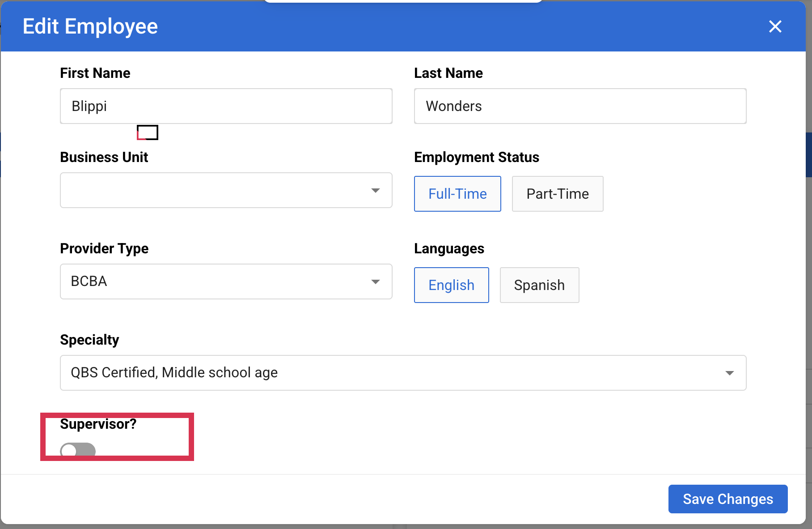Select Part-Time employment status
812x529 pixels.
click(x=557, y=194)
